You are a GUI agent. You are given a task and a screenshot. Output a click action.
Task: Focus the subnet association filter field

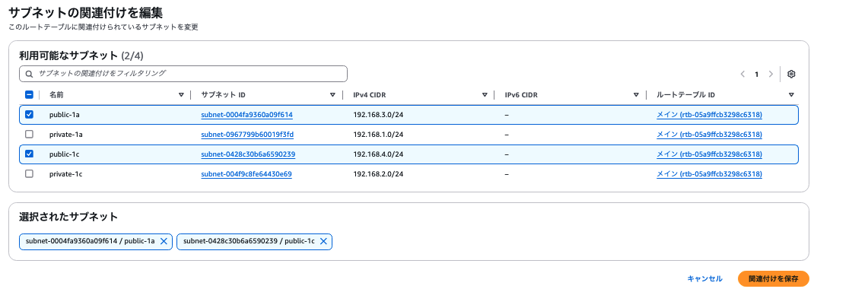coord(183,74)
